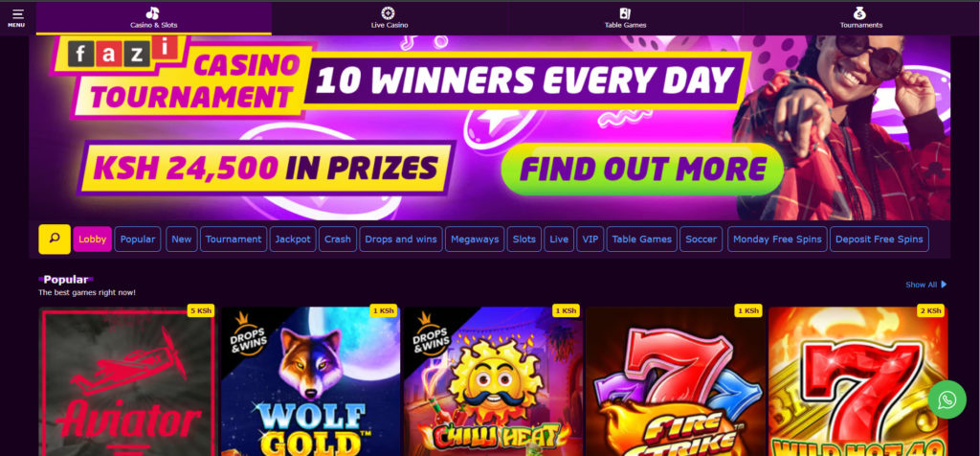This screenshot has width=980, height=456.
Task: Click the Casino & Slots cherry icon
Action: click(x=153, y=13)
